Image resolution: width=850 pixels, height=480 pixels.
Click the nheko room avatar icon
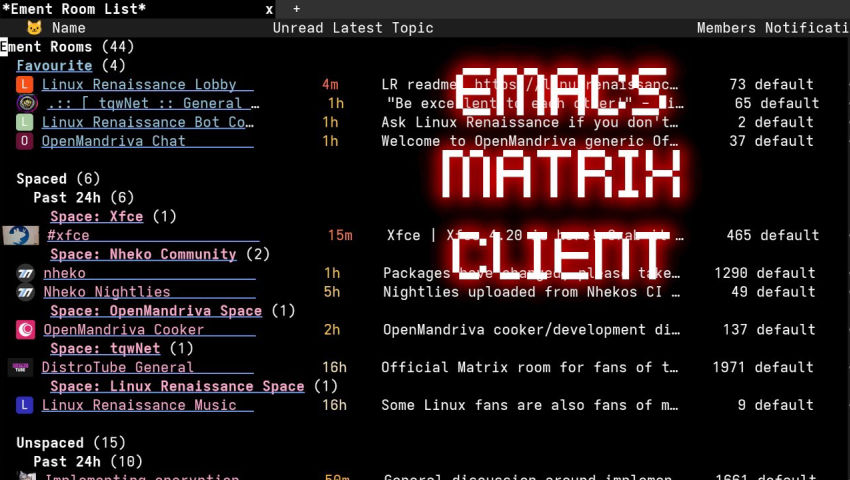[x=26, y=273]
